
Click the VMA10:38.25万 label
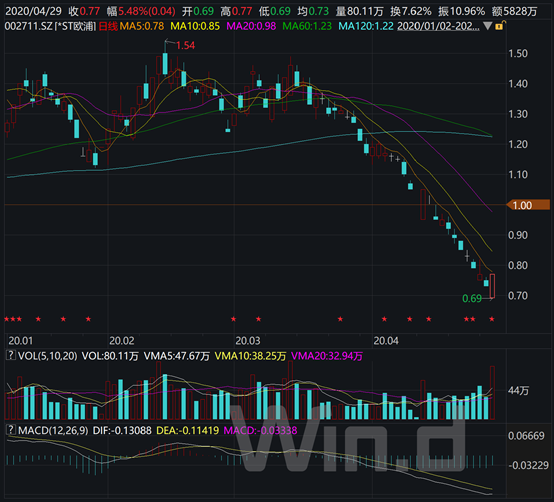[250, 355]
